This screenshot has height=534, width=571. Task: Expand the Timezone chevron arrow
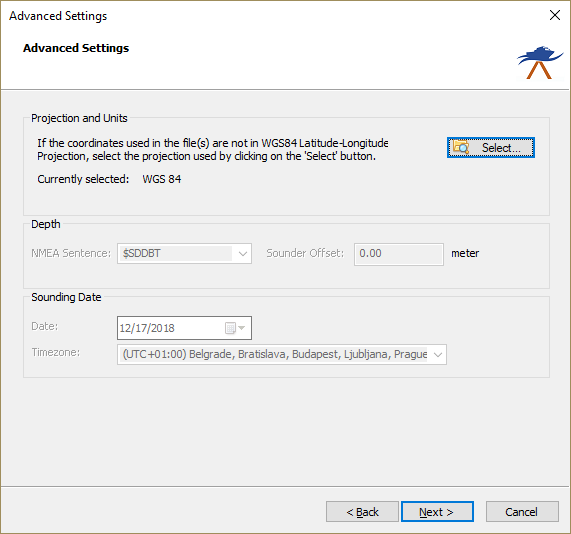[x=438, y=354]
